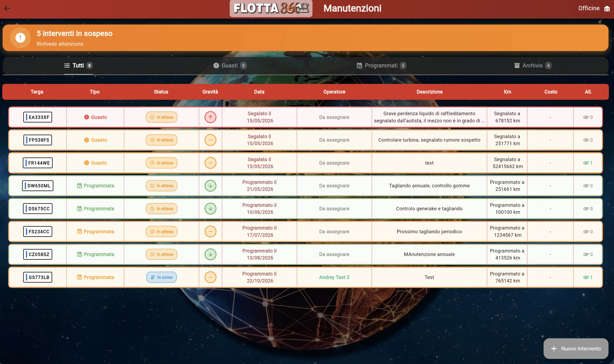The height and width of the screenshot is (364, 614).
Task: Click medium severity icon for FP538FS
Action: [210, 140]
